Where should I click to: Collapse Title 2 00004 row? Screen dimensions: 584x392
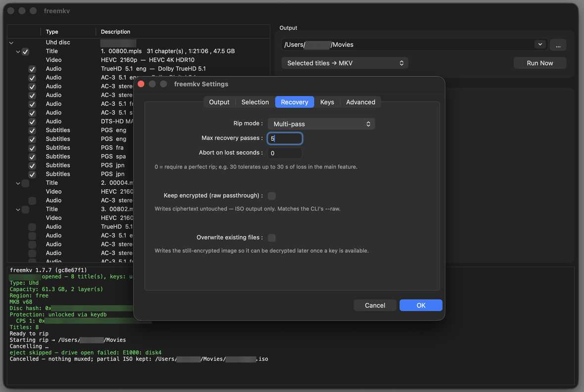click(x=18, y=183)
